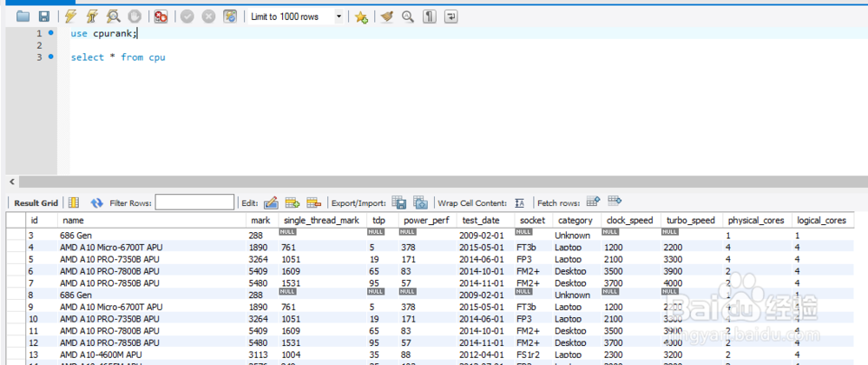This screenshot has width=868, height=365.
Task: Toggle auto-commit mode icon
Action: 230,17
